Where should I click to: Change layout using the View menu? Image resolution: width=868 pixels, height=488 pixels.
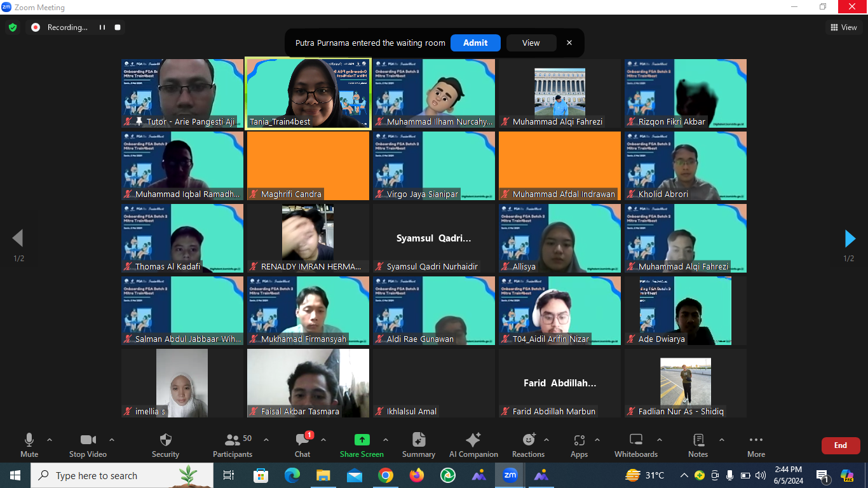843,27
